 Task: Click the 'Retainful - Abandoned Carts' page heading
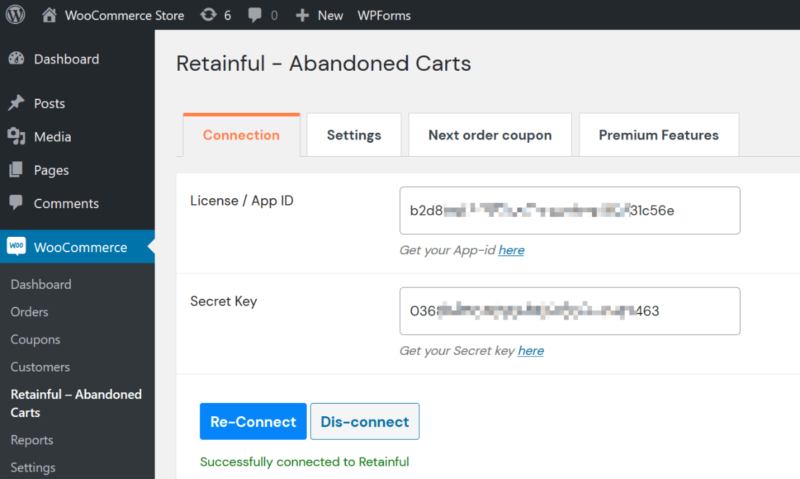tap(323, 64)
